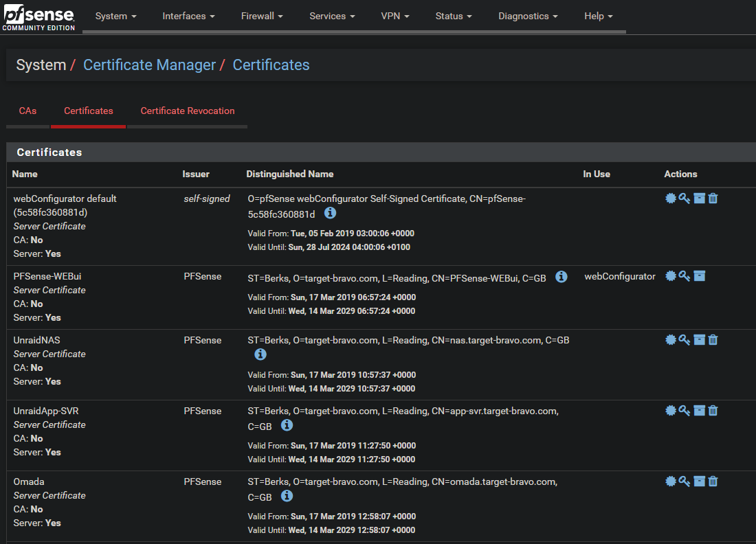Export the webConfigurator default certificate

tap(670, 198)
